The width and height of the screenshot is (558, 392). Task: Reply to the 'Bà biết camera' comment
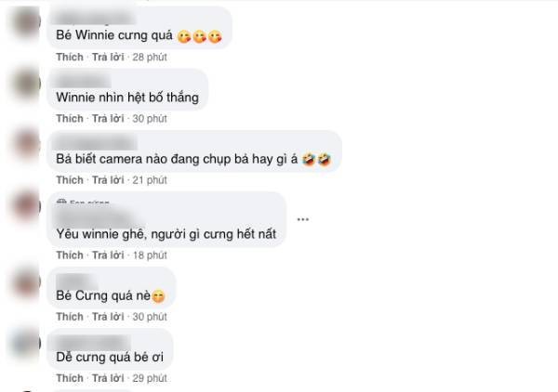click(x=108, y=180)
